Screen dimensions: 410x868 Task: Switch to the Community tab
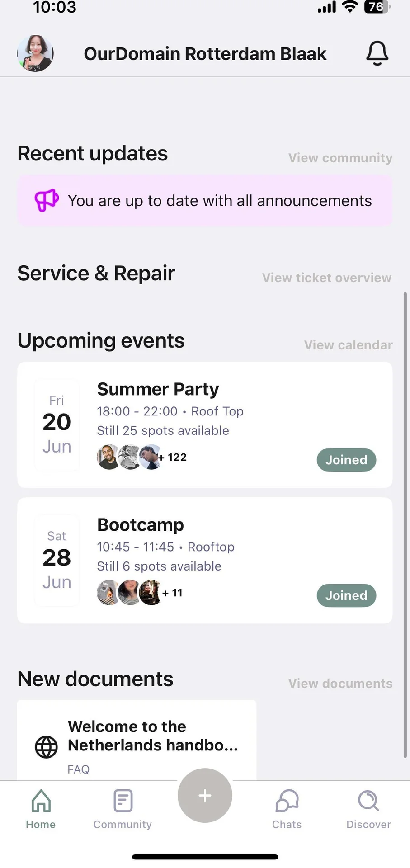[123, 809]
